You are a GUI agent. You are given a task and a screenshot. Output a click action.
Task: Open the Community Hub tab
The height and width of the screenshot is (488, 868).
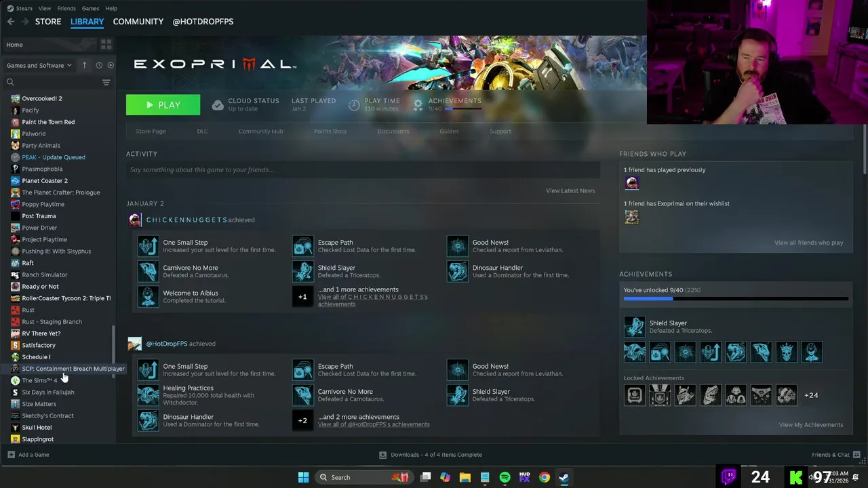tap(260, 131)
